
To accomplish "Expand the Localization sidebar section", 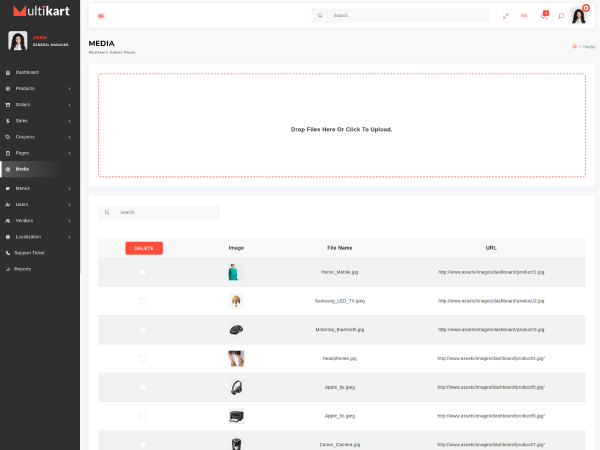I will 69,237.
